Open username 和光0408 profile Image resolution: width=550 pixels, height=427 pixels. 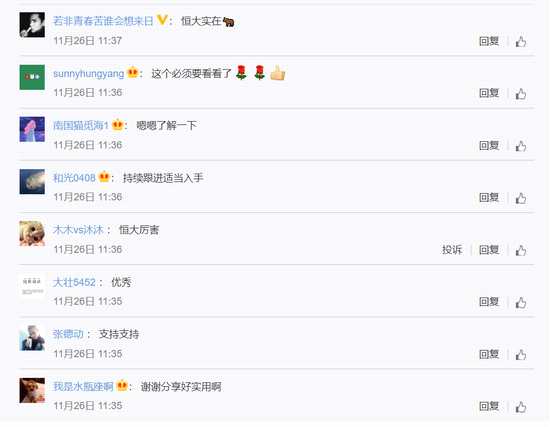point(74,178)
